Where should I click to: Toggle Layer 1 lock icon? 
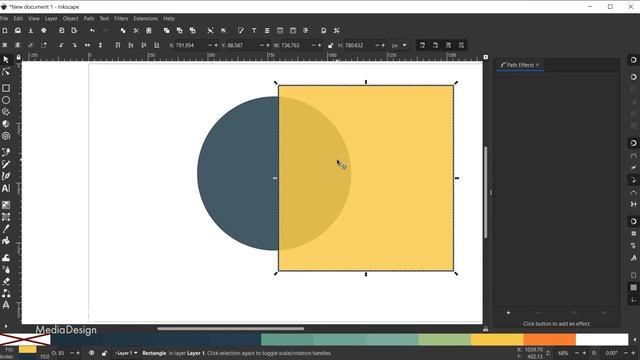click(x=104, y=353)
